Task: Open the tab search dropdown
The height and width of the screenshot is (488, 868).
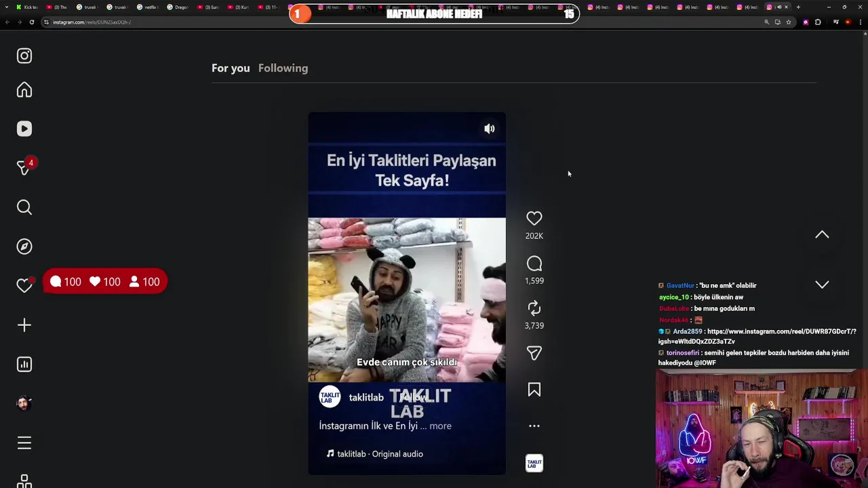Action: pos(7,7)
